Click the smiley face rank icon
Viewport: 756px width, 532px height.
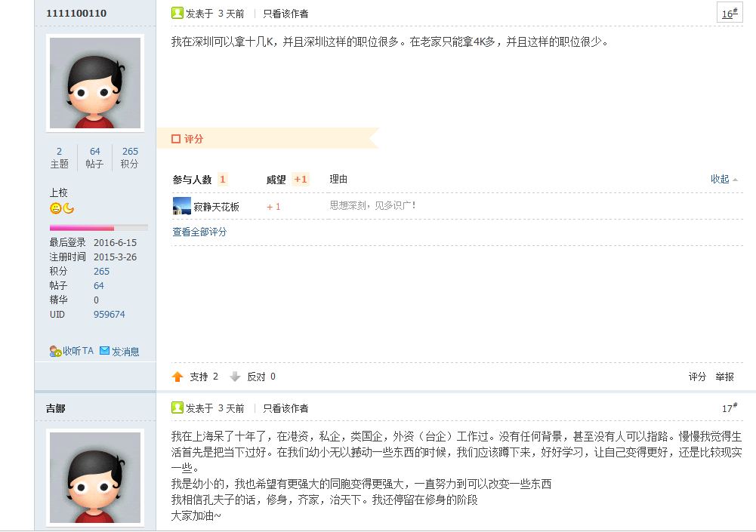(x=55, y=208)
